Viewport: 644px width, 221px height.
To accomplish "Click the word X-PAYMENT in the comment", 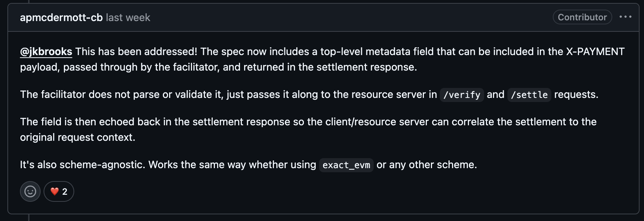I will pyautogui.click(x=595, y=51).
